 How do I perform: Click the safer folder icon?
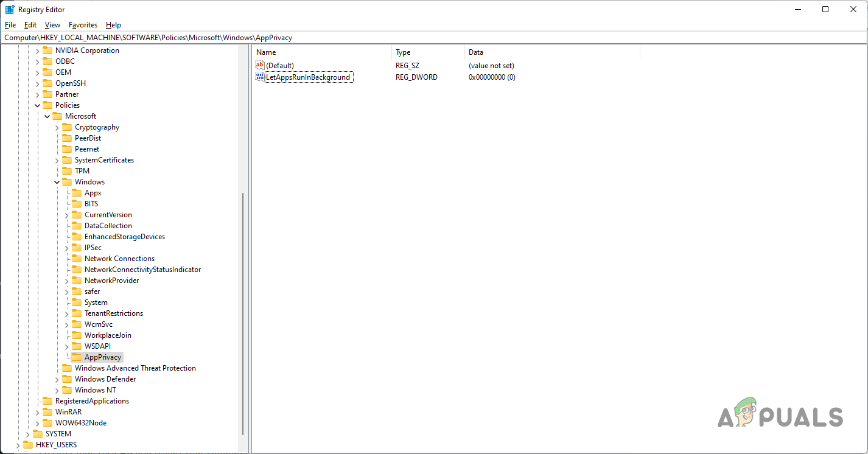tap(76, 292)
